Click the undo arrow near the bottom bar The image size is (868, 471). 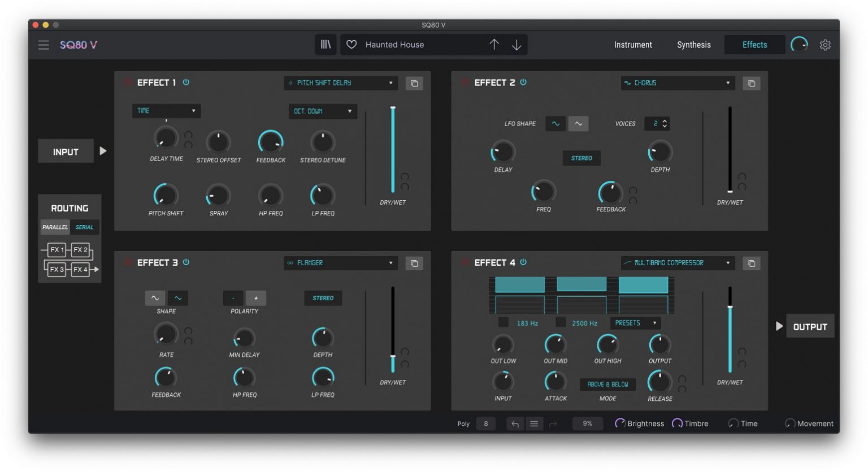coord(515,423)
